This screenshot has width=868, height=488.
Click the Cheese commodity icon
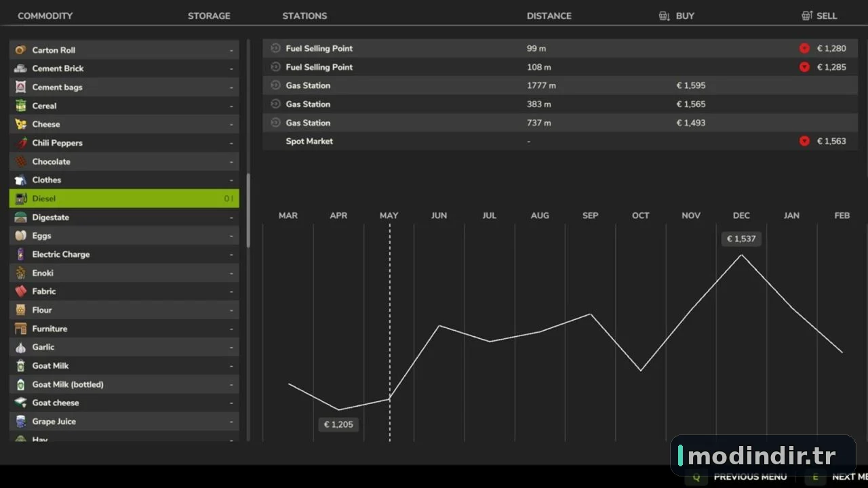[21, 124]
